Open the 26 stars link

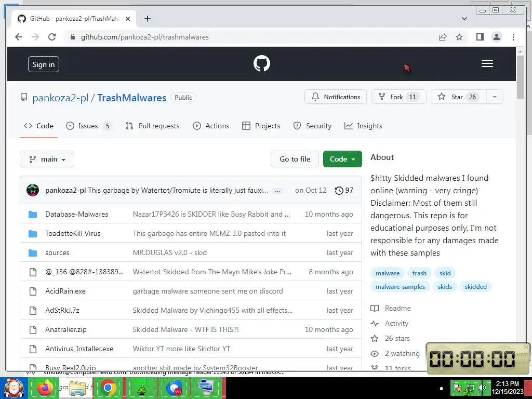pos(390,338)
